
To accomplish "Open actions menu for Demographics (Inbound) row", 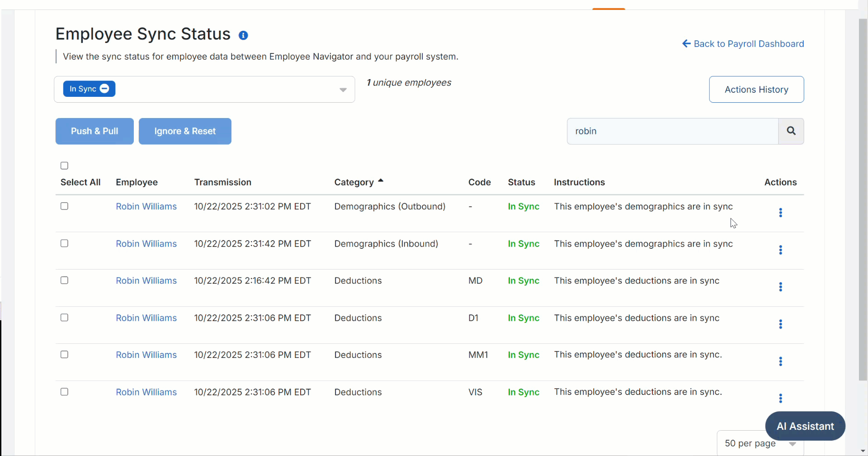I will (780, 250).
